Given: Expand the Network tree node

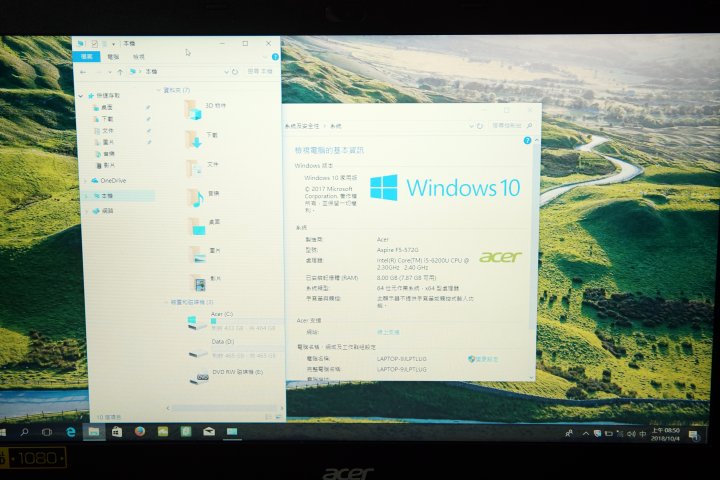Looking at the screenshot, I should (86, 211).
